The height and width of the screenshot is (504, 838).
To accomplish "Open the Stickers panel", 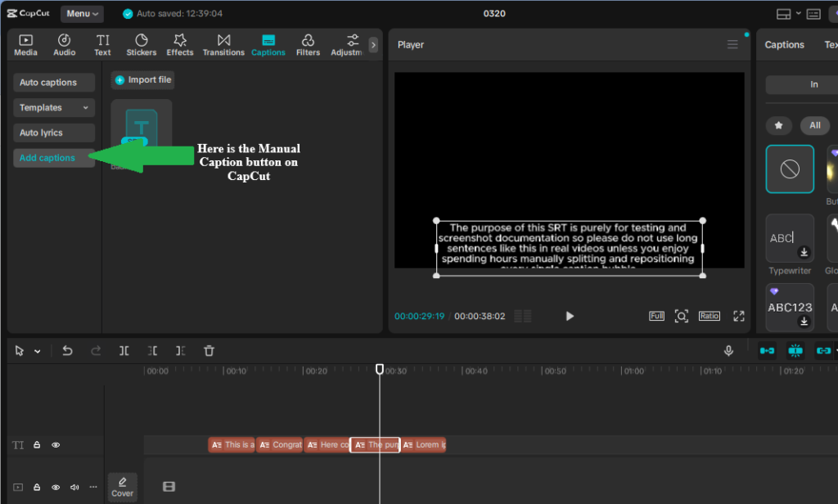I will coord(141,44).
